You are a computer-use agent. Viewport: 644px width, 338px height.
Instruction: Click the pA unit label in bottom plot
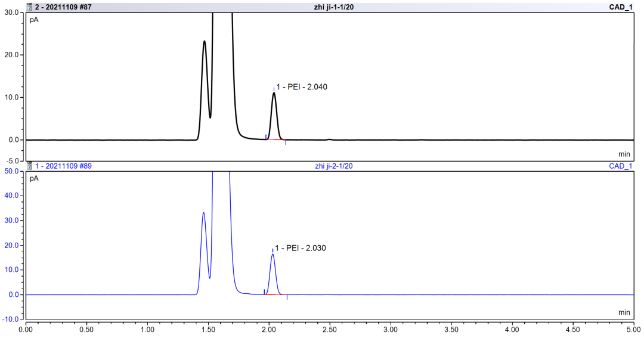(35, 179)
